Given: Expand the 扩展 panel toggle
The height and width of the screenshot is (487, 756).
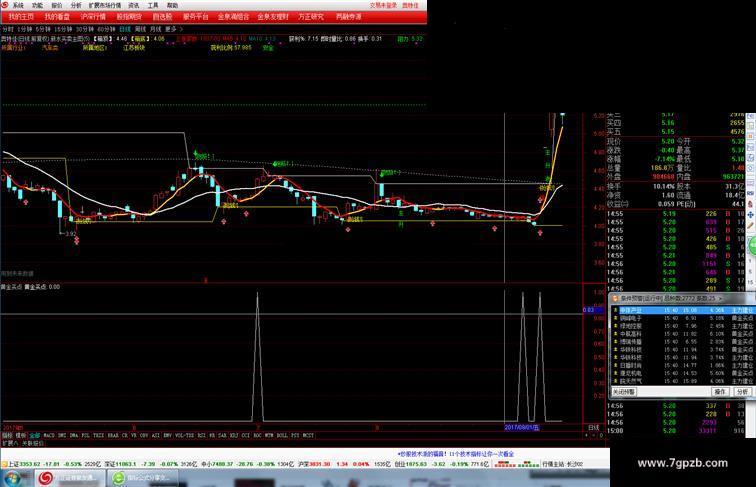Looking at the screenshot, I should pyautogui.click(x=10, y=443).
